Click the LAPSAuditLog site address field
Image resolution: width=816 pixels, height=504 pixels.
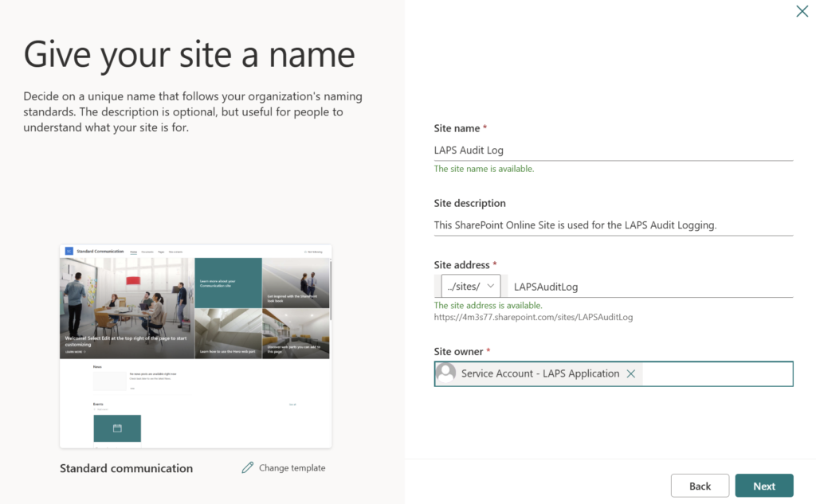(x=649, y=287)
